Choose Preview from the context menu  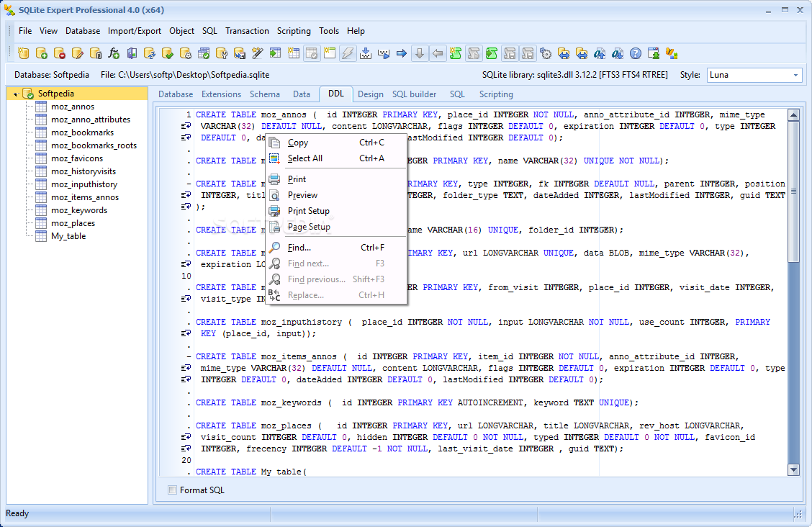pos(336,195)
